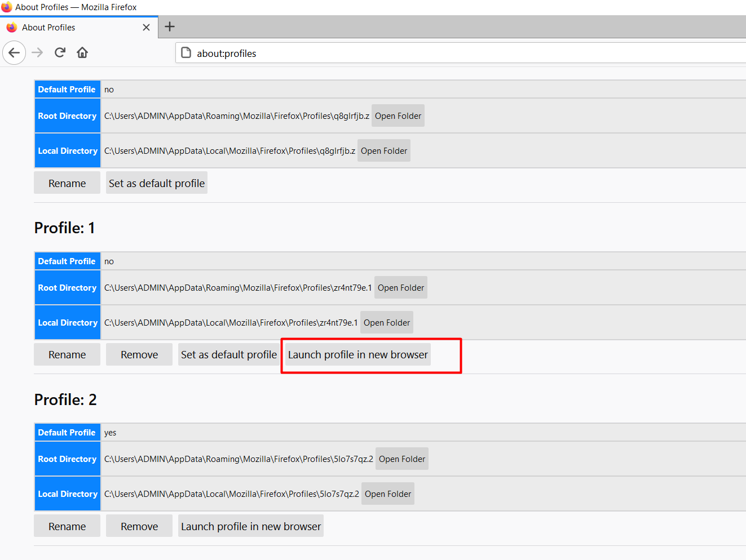Open Folder for Profile 2 local directory
The width and height of the screenshot is (746, 560).
[x=387, y=494]
